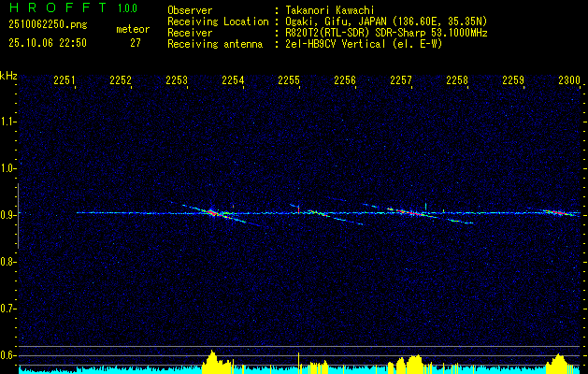
Task: Click the Receiving antenna label
Action: [215, 44]
